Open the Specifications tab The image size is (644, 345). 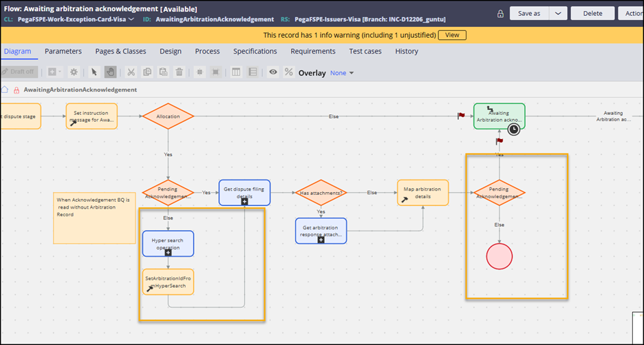coord(255,52)
